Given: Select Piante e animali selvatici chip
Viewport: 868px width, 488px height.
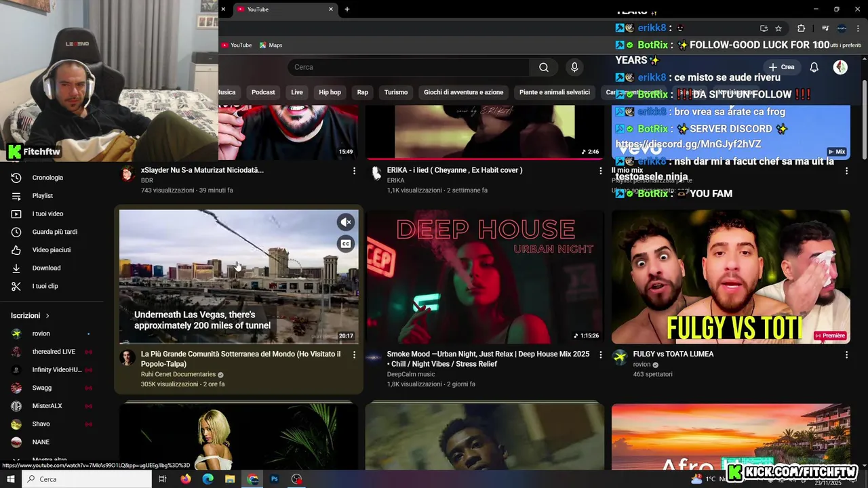Looking at the screenshot, I should [x=555, y=92].
